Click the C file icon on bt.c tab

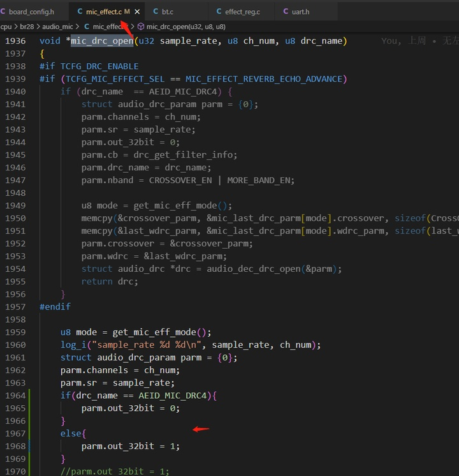(x=156, y=11)
